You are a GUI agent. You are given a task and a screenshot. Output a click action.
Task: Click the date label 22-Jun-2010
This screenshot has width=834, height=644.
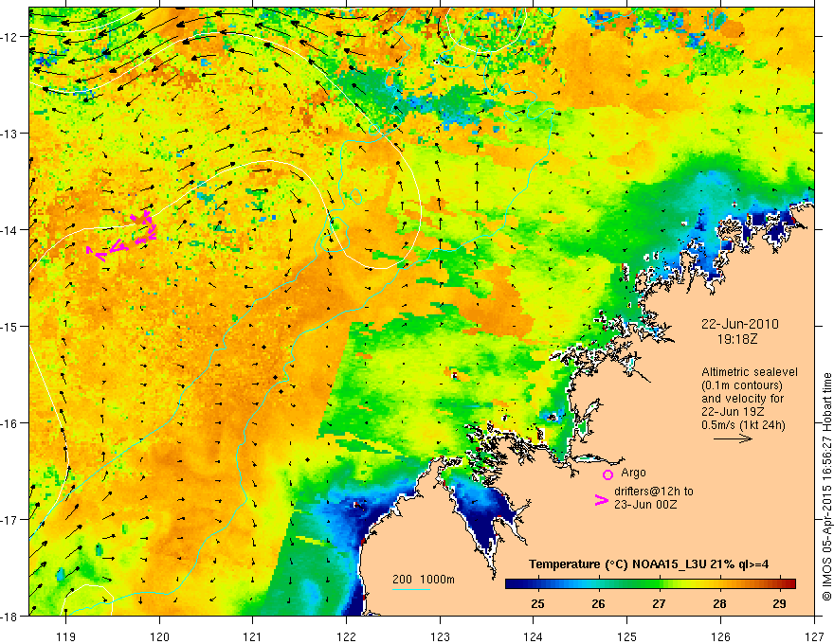pyautogui.click(x=740, y=324)
